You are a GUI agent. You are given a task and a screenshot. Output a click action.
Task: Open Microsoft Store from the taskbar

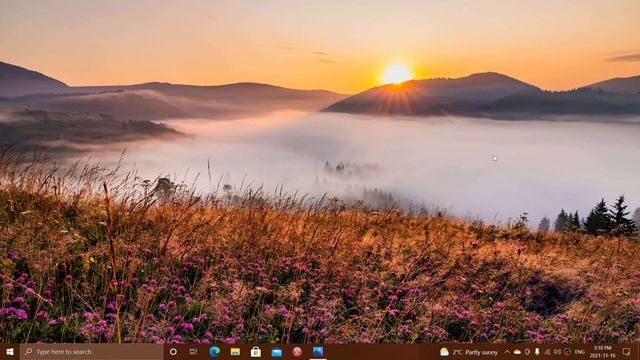tap(256, 351)
